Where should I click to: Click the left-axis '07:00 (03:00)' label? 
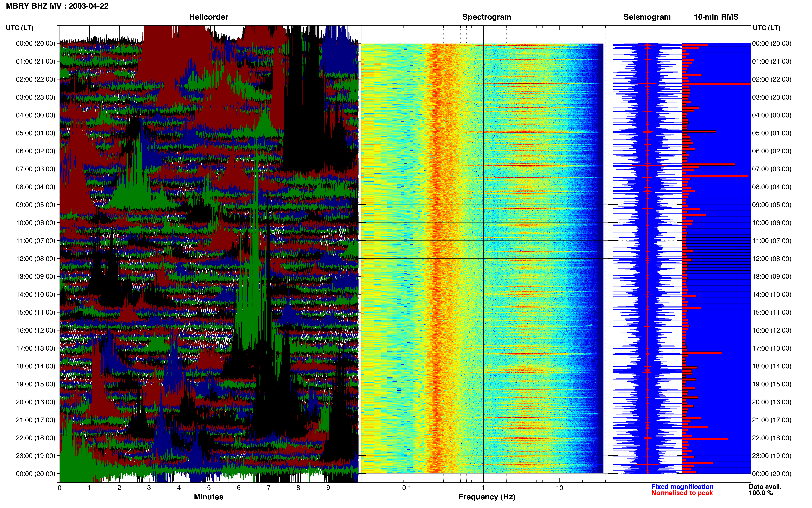[36, 169]
